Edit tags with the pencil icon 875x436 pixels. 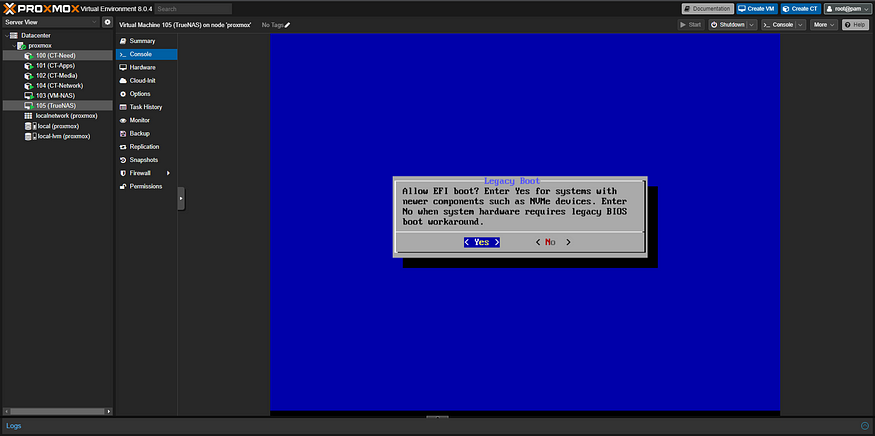click(287, 25)
